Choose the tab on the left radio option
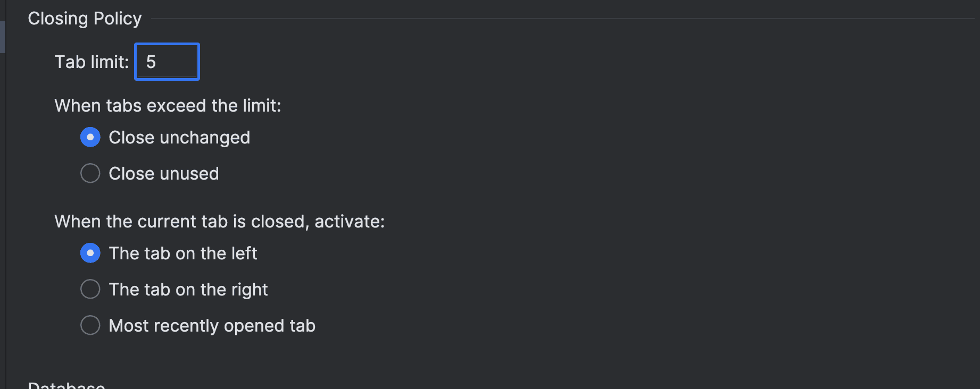This screenshot has height=389, width=980. [x=90, y=253]
